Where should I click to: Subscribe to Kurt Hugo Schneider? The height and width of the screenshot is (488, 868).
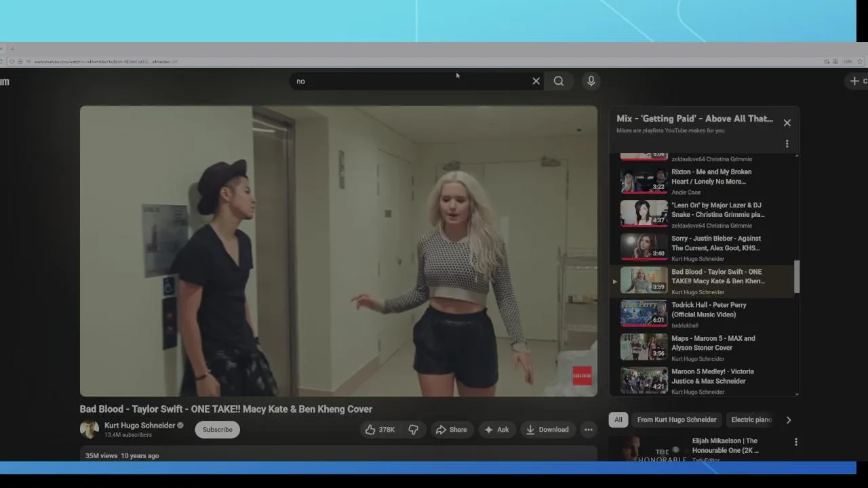point(218,430)
